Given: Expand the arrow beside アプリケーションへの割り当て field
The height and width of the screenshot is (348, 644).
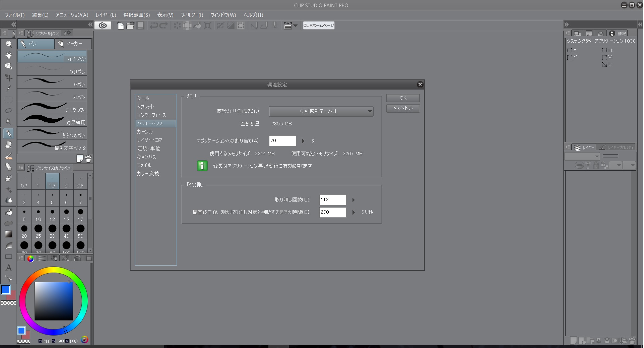Looking at the screenshot, I should click(303, 141).
